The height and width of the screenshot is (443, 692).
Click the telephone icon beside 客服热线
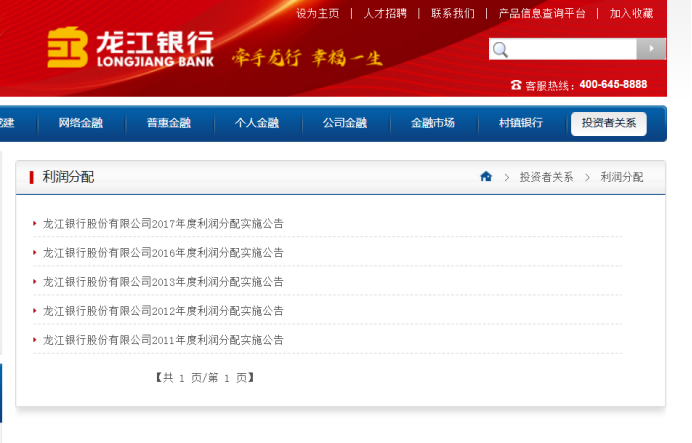click(516, 85)
